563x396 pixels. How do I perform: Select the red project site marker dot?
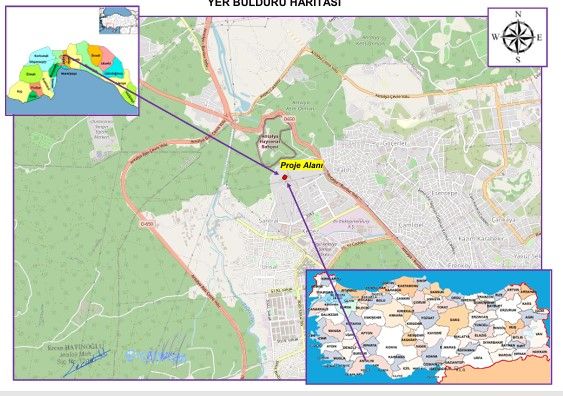285,177
